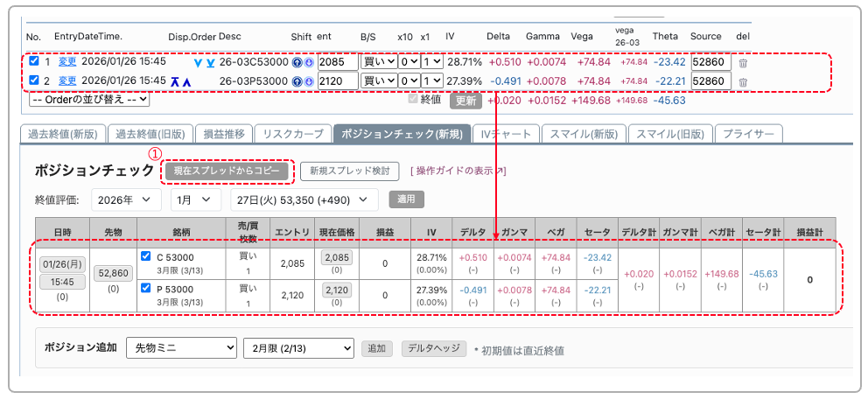
Task: Open B/S dropdown for order 1
Action: click(379, 62)
